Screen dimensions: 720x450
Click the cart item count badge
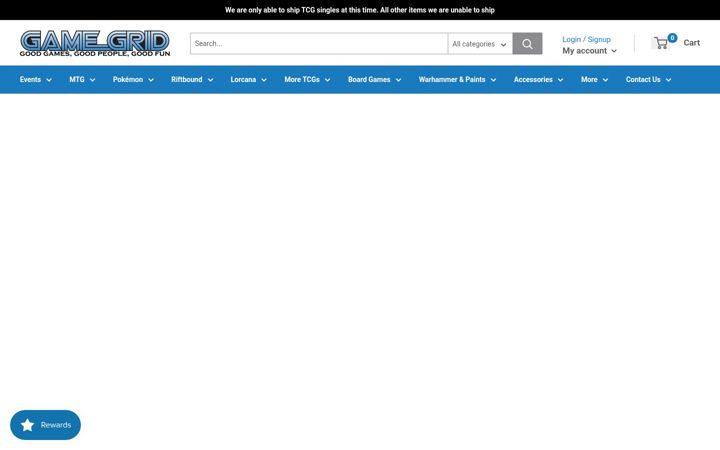(x=672, y=38)
